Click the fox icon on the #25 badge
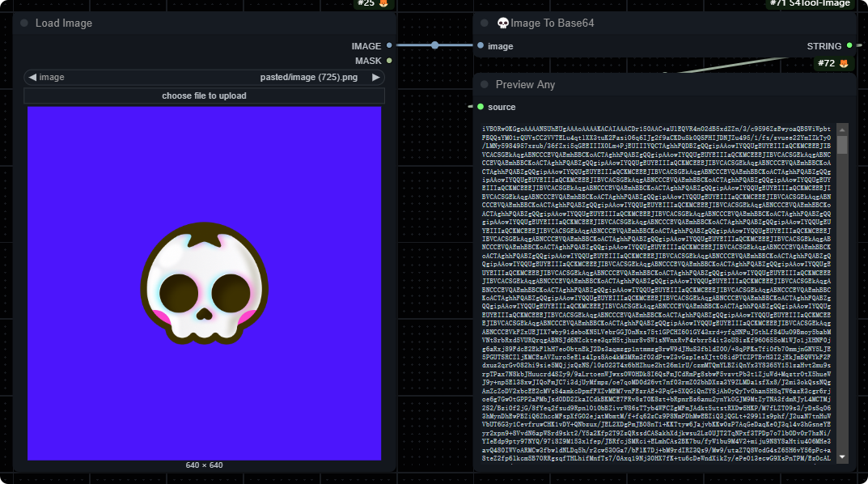Image resolution: width=868 pixels, height=484 pixels. [383, 4]
